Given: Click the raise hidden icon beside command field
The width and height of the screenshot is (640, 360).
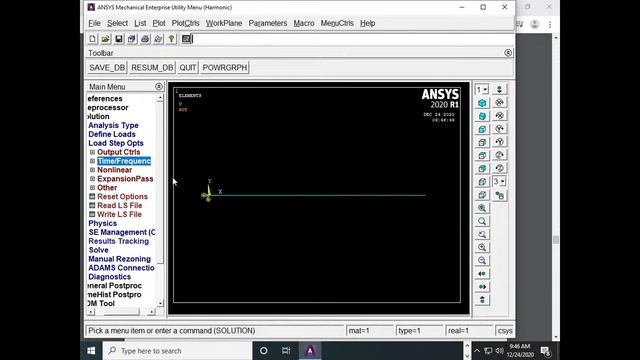Looking at the screenshot, I should point(186,39).
